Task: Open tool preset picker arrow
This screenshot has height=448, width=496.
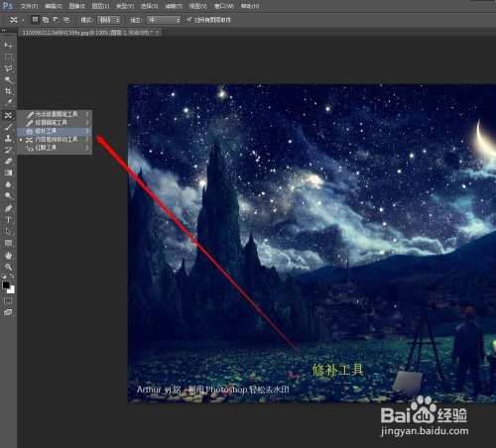Action: pos(23,20)
